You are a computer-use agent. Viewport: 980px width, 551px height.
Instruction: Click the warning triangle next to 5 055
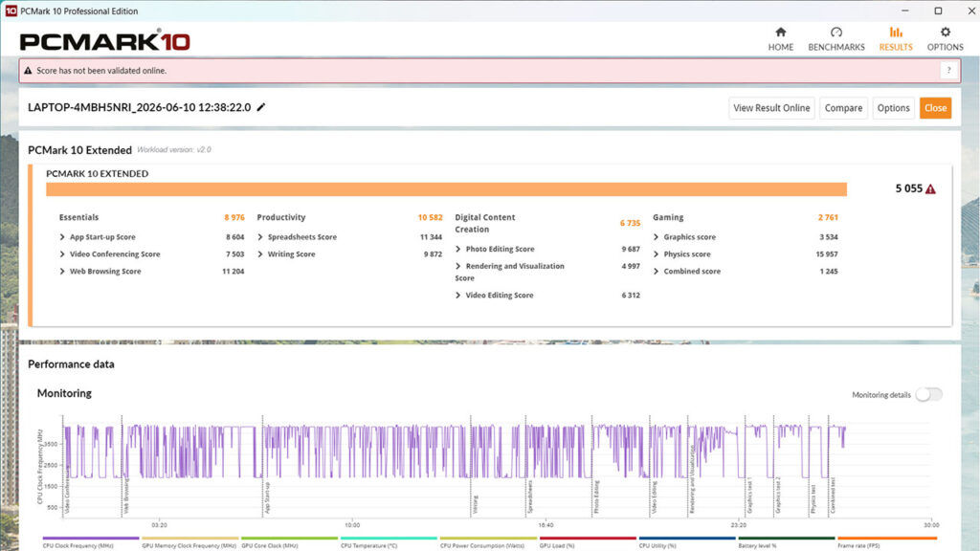point(930,188)
